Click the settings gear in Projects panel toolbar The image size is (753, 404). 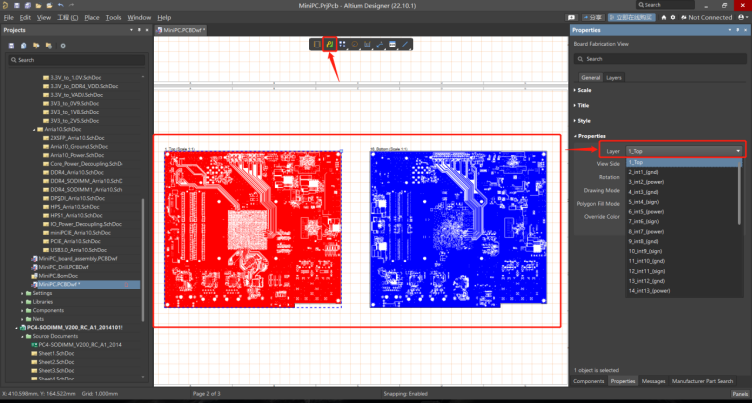click(63, 45)
